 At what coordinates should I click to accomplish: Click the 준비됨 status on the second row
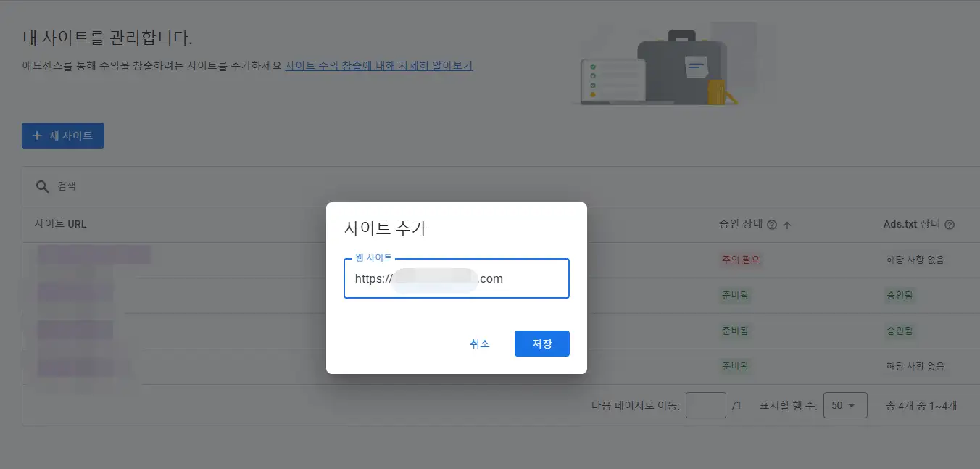(735, 296)
